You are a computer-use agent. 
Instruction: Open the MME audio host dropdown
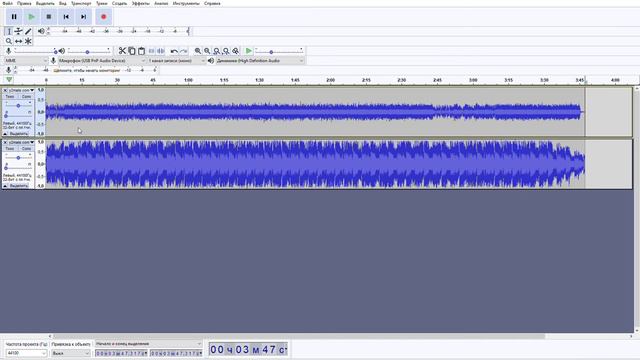pyautogui.click(x=26, y=60)
